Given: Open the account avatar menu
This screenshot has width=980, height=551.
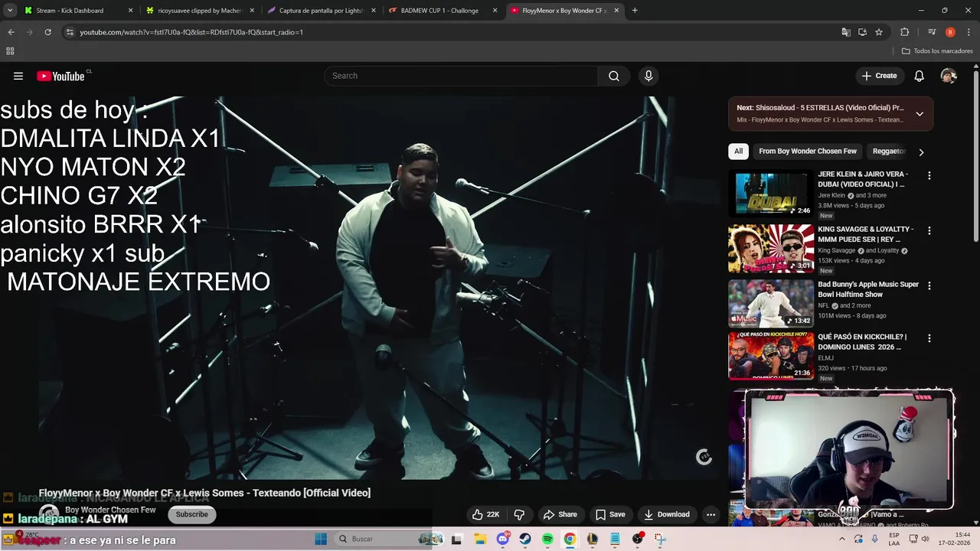Looking at the screenshot, I should pyautogui.click(x=949, y=76).
